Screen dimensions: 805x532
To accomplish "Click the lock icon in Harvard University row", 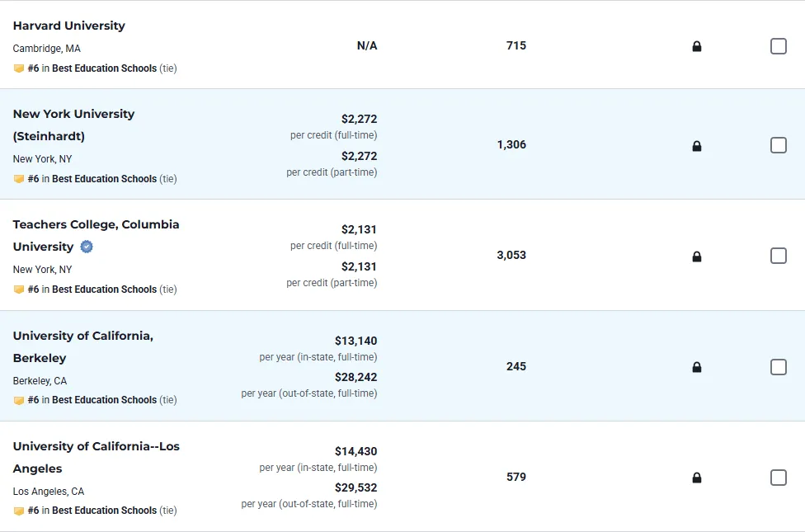I will (x=697, y=47).
